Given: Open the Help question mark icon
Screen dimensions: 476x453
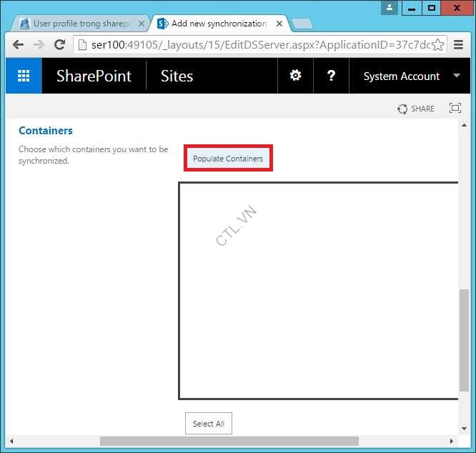Looking at the screenshot, I should pos(331,76).
